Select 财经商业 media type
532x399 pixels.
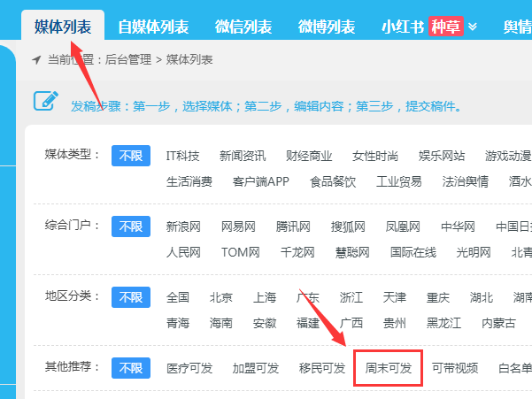pyautogui.click(x=309, y=156)
